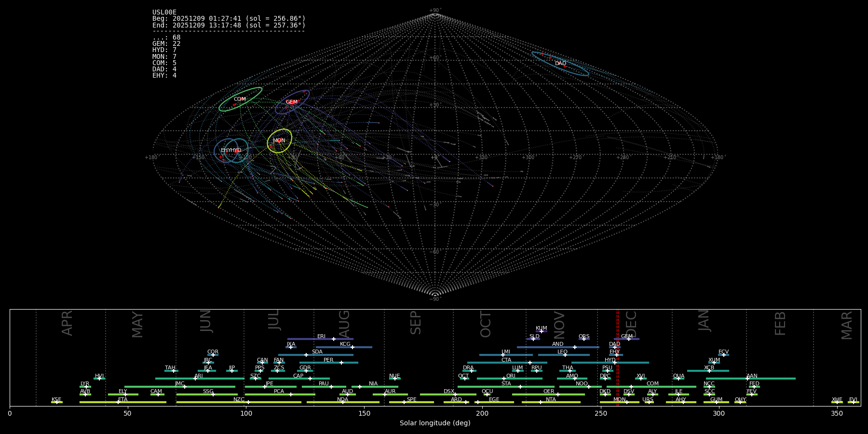Viewport: 868px width, 434px height.
Task: Click the red dashed current-time line in timeline
Action: (618, 357)
